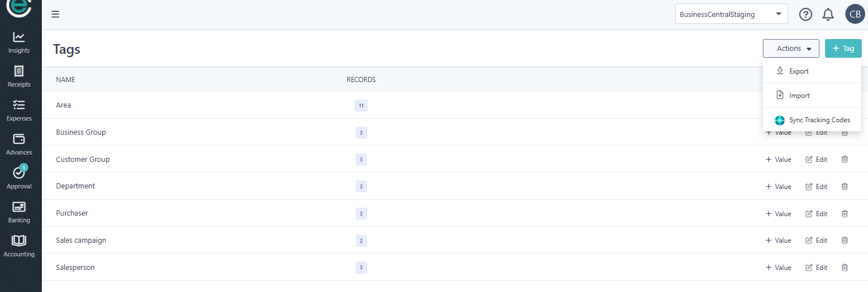Open the Insights sidebar section
This screenshot has width=868, height=292.
pyautogui.click(x=19, y=42)
